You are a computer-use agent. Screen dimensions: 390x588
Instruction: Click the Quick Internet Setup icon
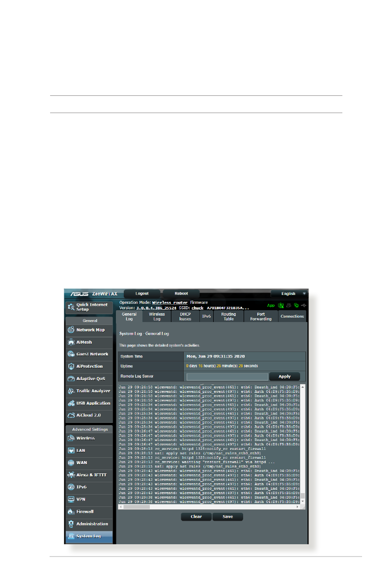click(x=71, y=307)
